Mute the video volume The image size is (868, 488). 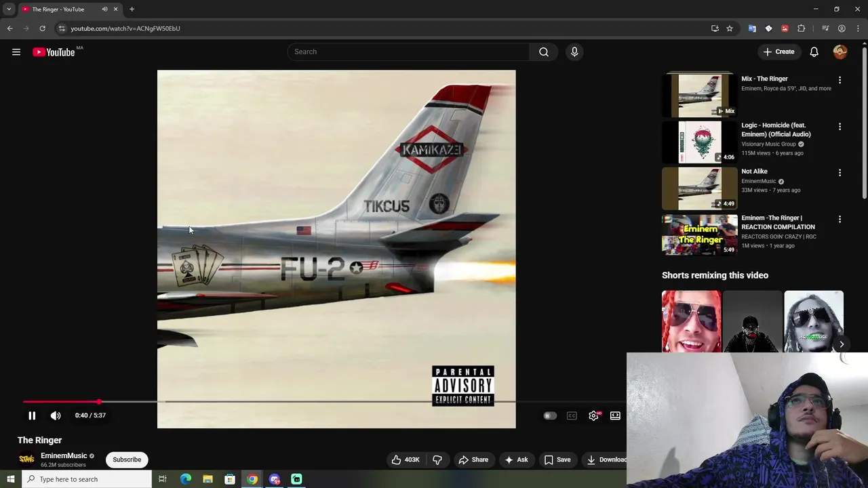(56, 415)
